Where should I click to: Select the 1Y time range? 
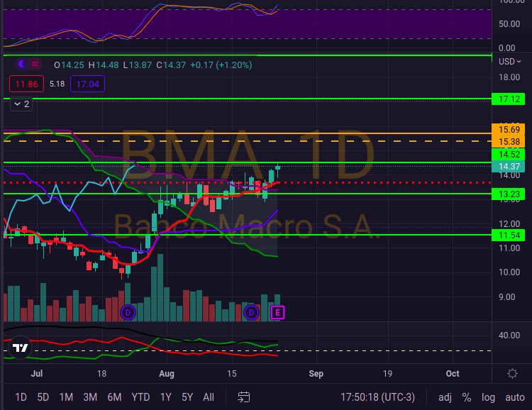165,397
